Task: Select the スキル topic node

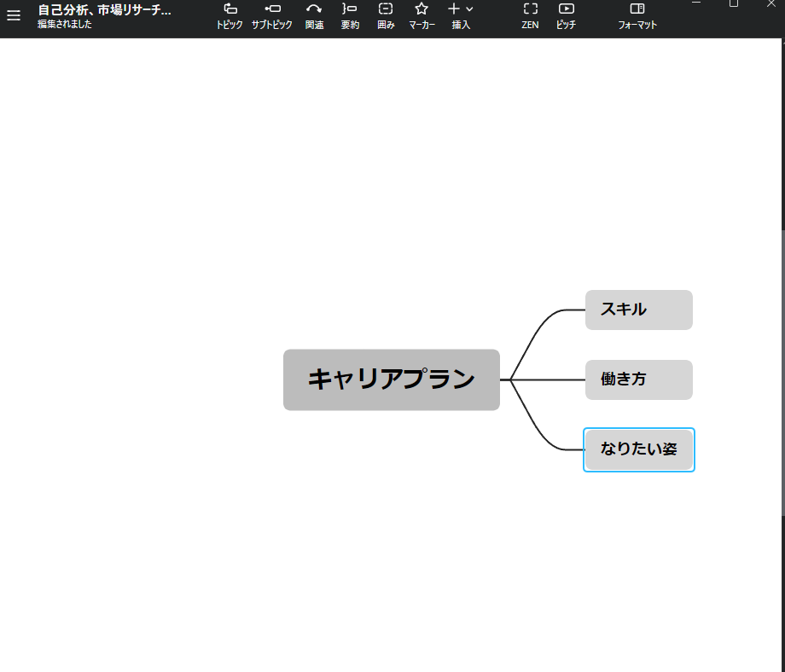Action: [639, 310]
